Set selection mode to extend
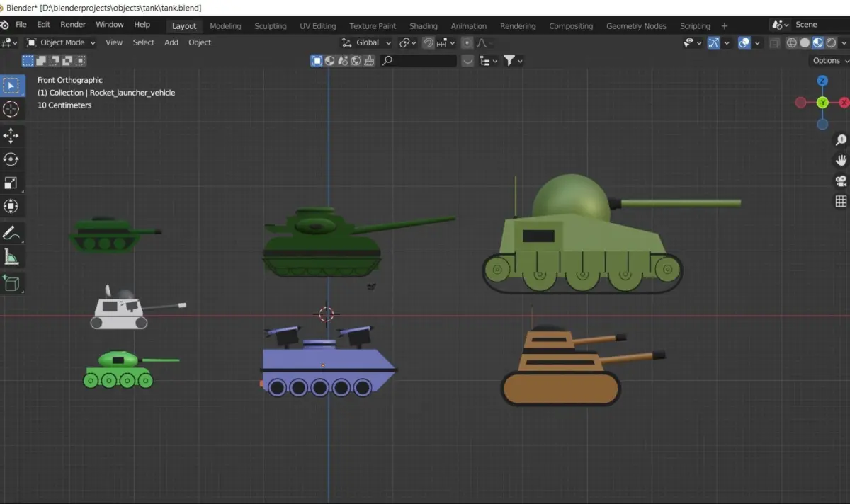 click(x=42, y=61)
